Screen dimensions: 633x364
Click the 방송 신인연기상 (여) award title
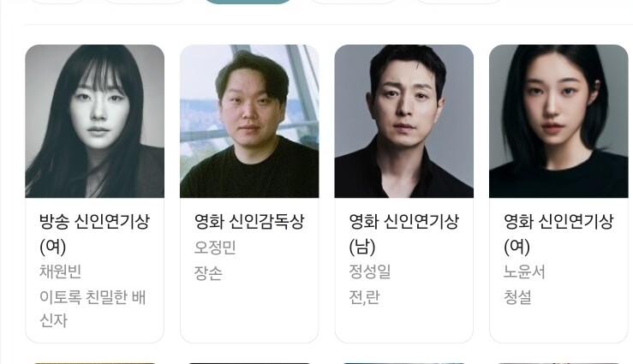(94, 234)
